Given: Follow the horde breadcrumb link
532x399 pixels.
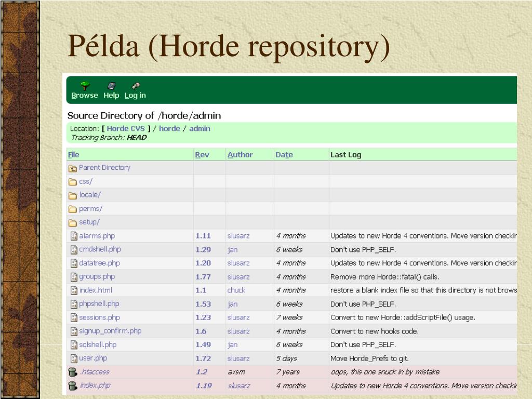Looking at the screenshot, I should 170,129.
